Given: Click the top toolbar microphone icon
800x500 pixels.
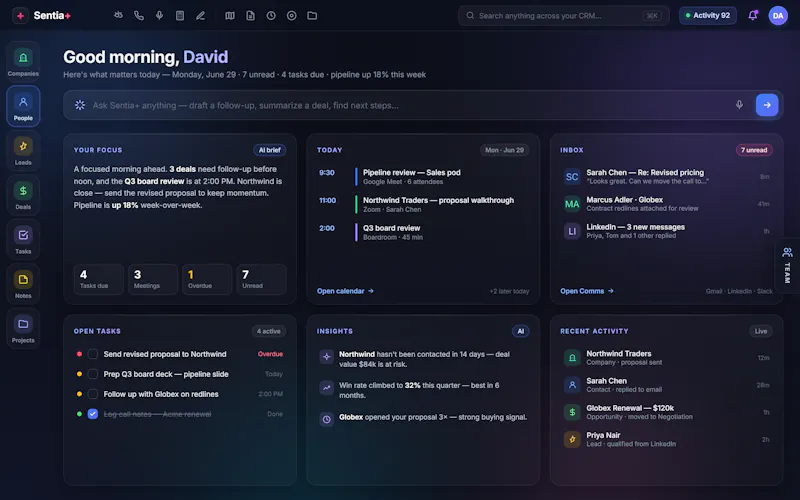Looking at the screenshot, I should point(159,16).
